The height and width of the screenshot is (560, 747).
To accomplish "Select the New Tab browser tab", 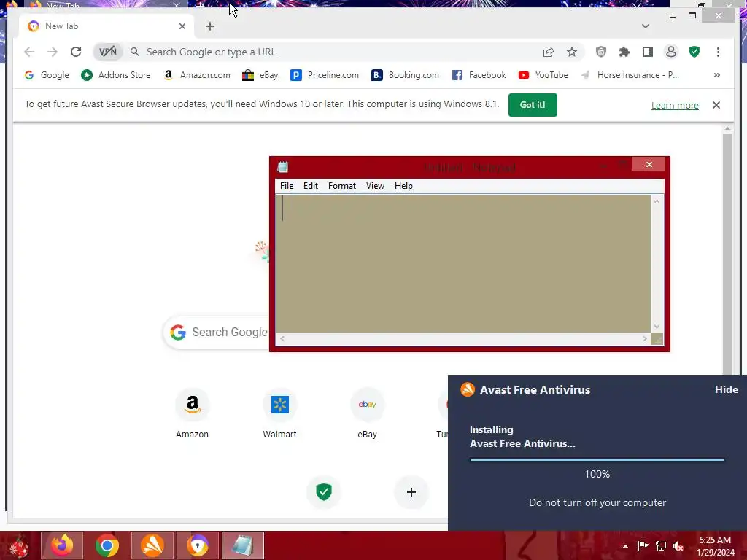I will (x=107, y=26).
